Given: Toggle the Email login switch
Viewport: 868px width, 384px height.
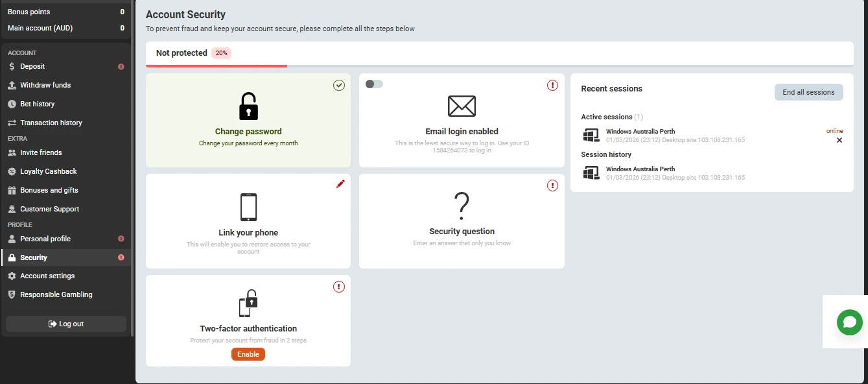Looking at the screenshot, I should 373,84.
